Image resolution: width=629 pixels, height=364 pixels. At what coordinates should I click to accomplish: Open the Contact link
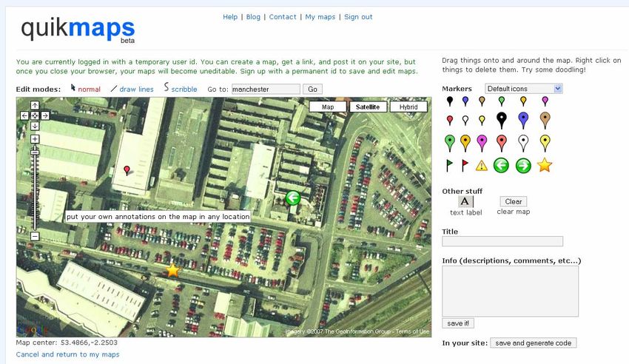pyautogui.click(x=283, y=17)
